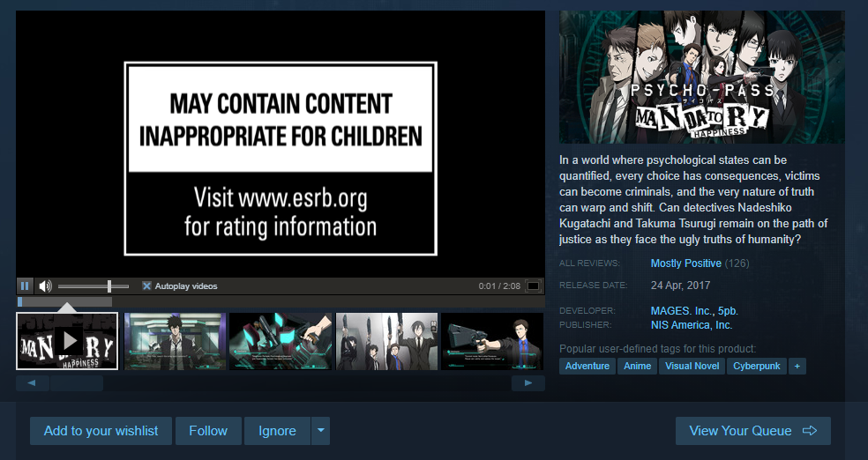Image resolution: width=868 pixels, height=460 pixels.
Task: Click the right arrow of the thumbnail strip
Action: click(x=528, y=383)
